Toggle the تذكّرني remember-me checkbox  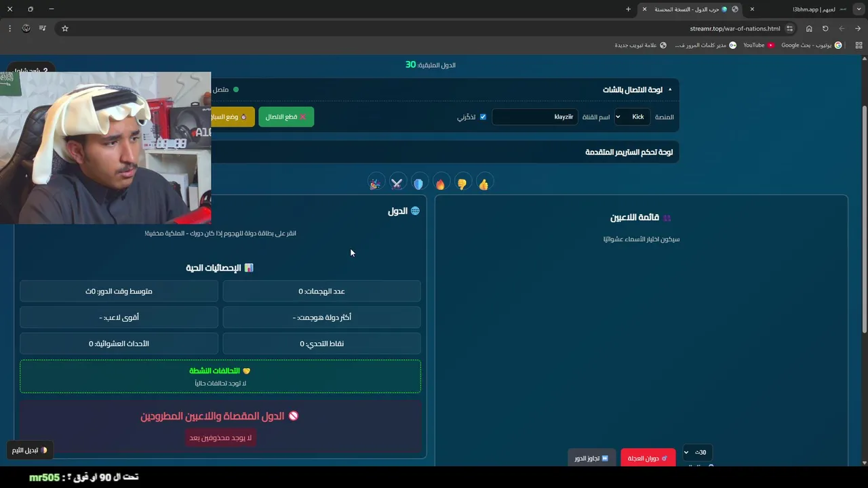tap(483, 117)
